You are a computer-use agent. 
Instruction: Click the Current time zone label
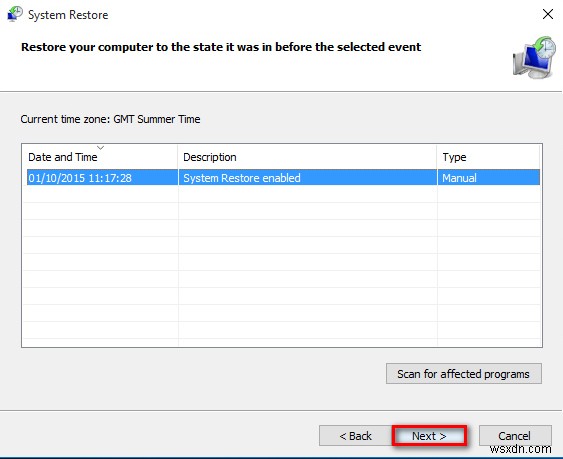coord(110,119)
